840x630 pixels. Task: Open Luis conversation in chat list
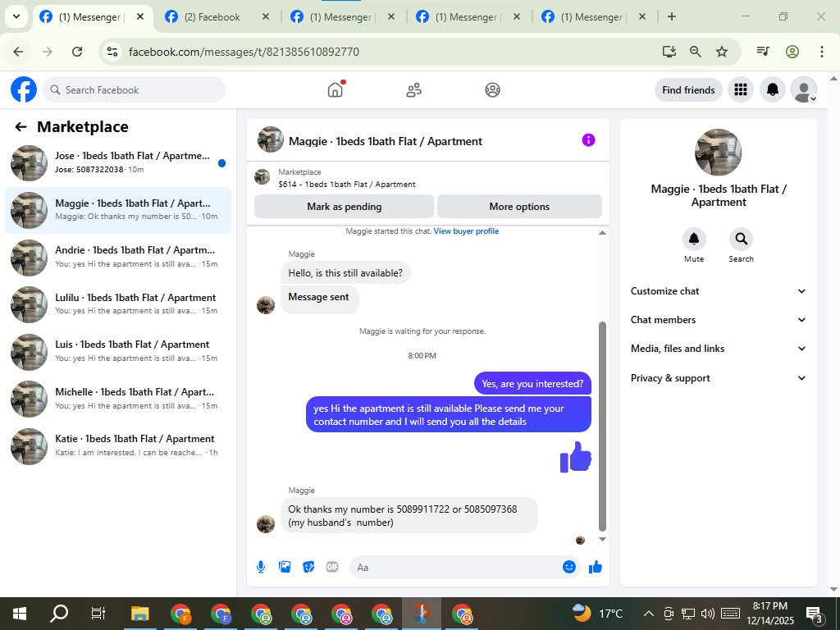(118, 351)
